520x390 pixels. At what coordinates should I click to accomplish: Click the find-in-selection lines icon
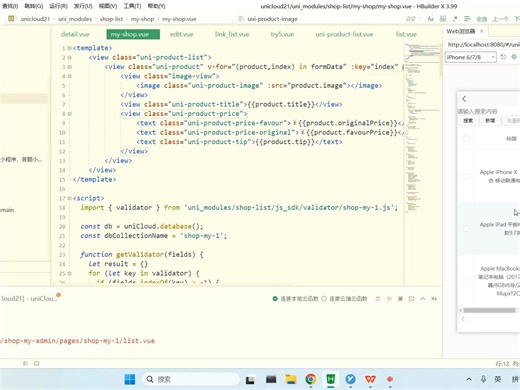tap(467, 19)
